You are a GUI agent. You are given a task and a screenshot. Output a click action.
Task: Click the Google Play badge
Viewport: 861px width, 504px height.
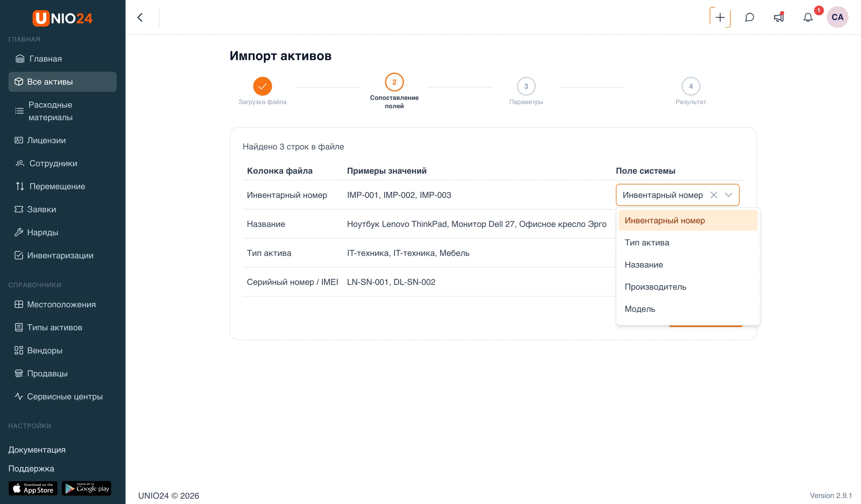86,489
